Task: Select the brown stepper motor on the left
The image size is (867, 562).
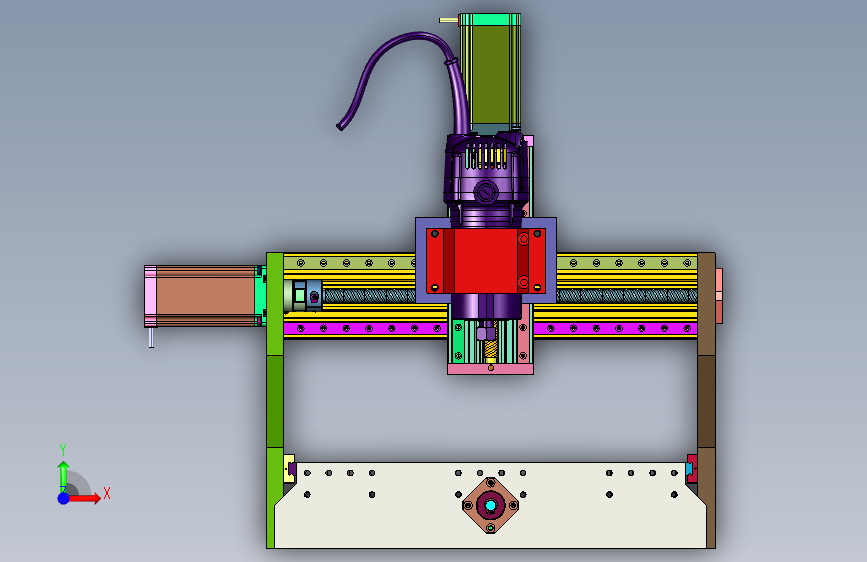Action: (206, 296)
